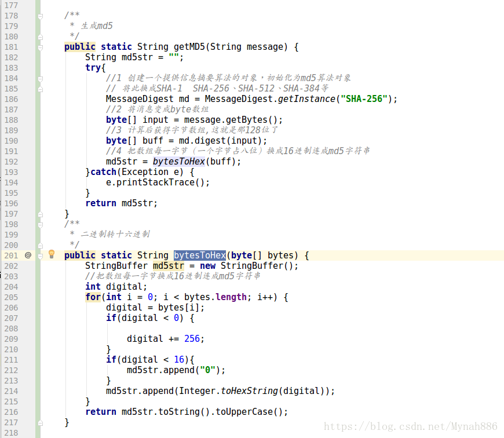Image resolution: width=504 pixels, height=438 pixels.
Task: Click 'digital = bytes[i];' on line 206
Action: click(155, 308)
